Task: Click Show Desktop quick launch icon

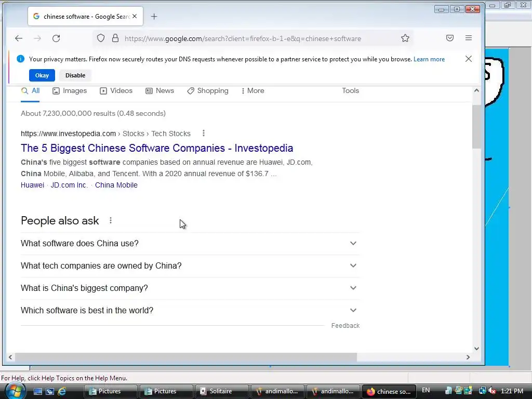Action: click(37, 392)
